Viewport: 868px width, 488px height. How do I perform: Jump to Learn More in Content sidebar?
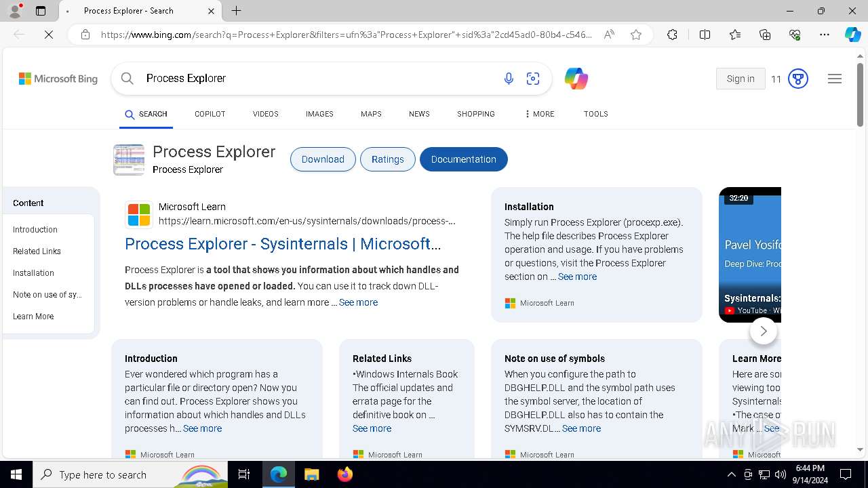pyautogui.click(x=33, y=317)
